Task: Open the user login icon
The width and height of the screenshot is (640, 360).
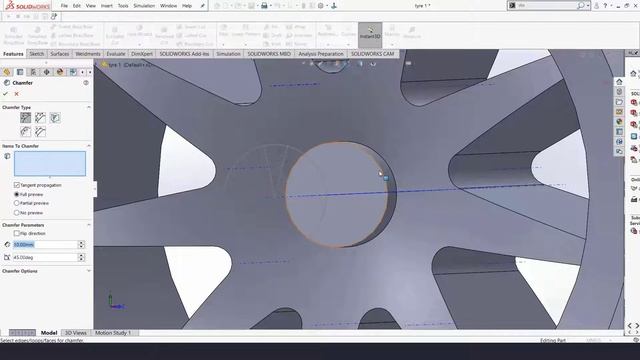Action: click(x=597, y=6)
